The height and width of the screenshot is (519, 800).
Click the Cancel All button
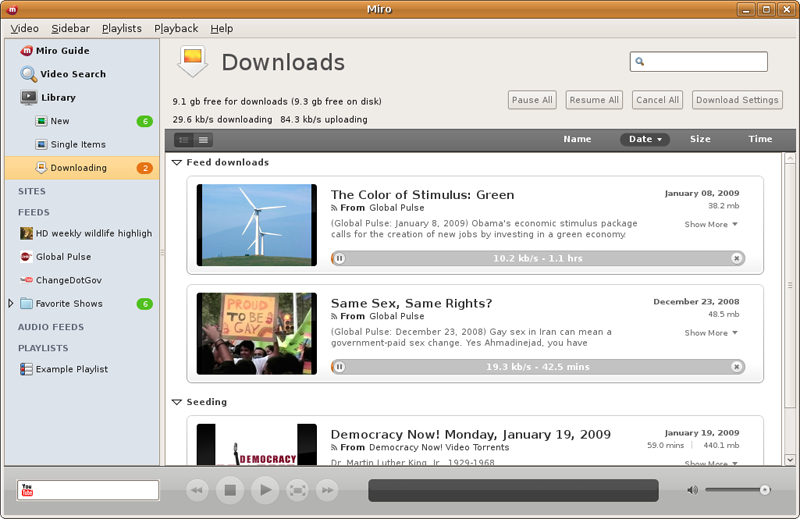coord(657,100)
